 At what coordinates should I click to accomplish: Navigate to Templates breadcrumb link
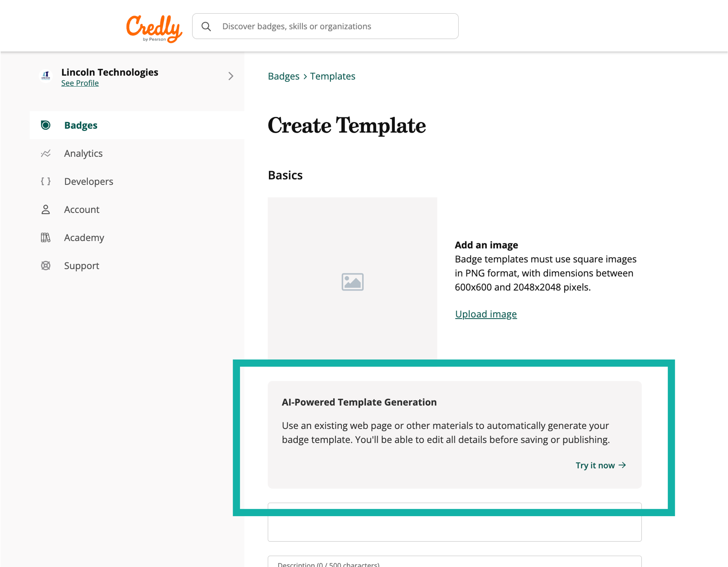click(x=333, y=76)
